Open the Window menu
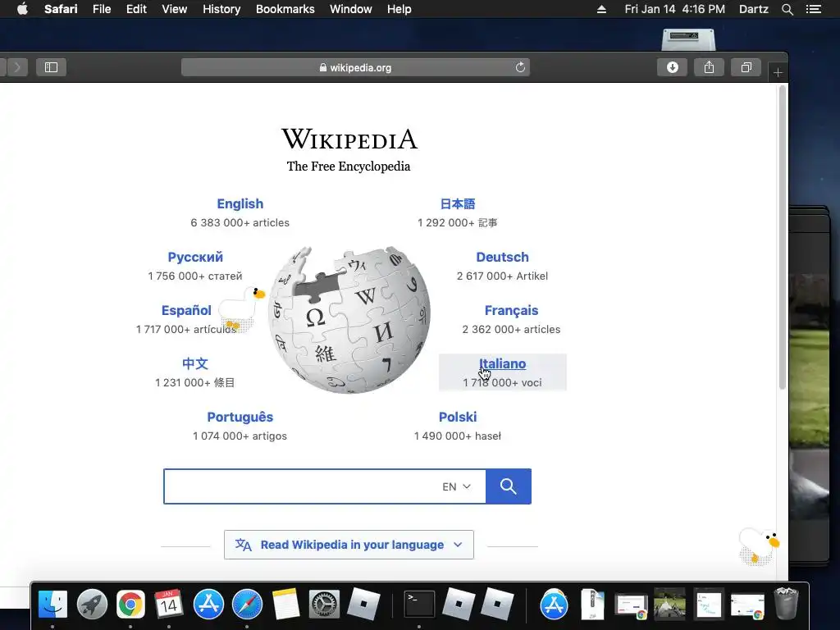Screen dimensions: 840x630 pos(351,9)
